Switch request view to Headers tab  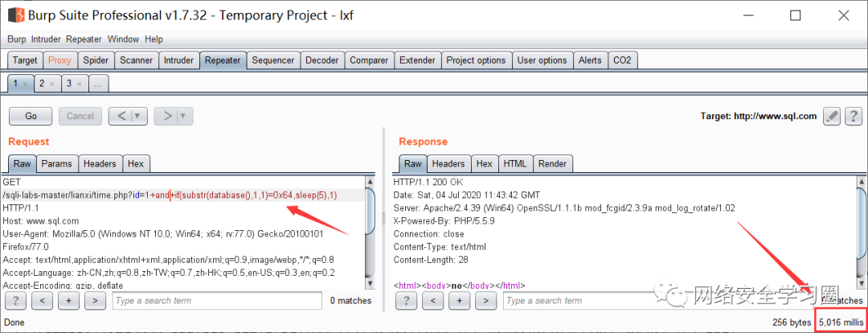point(100,163)
